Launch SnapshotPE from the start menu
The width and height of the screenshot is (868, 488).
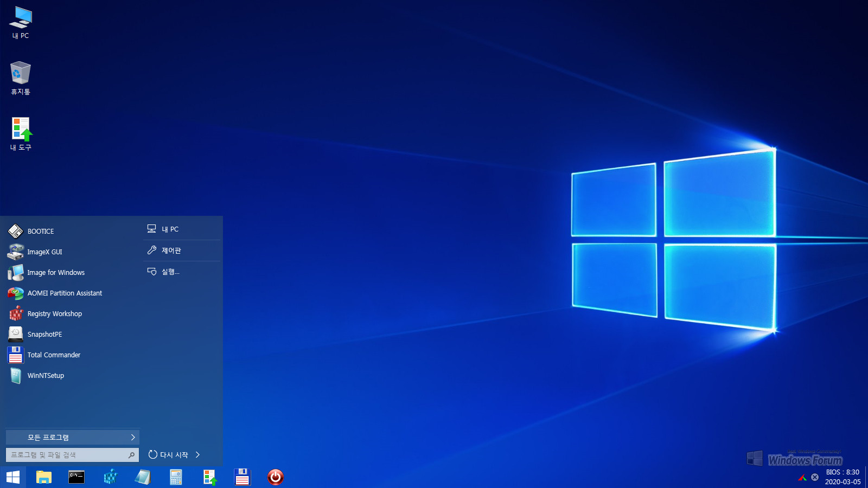pyautogui.click(x=72, y=334)
